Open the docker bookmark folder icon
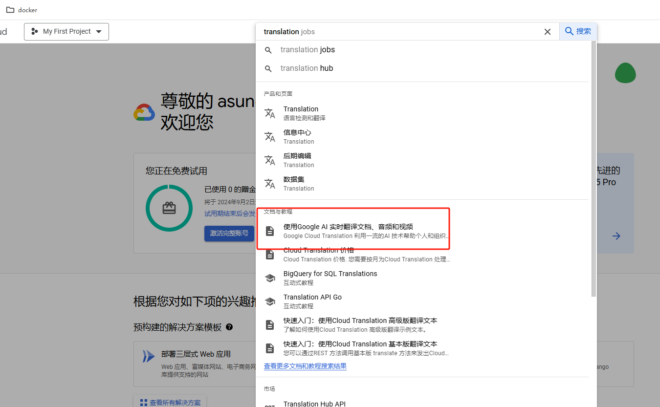This screenshot has height=407, width=660. 10,10
